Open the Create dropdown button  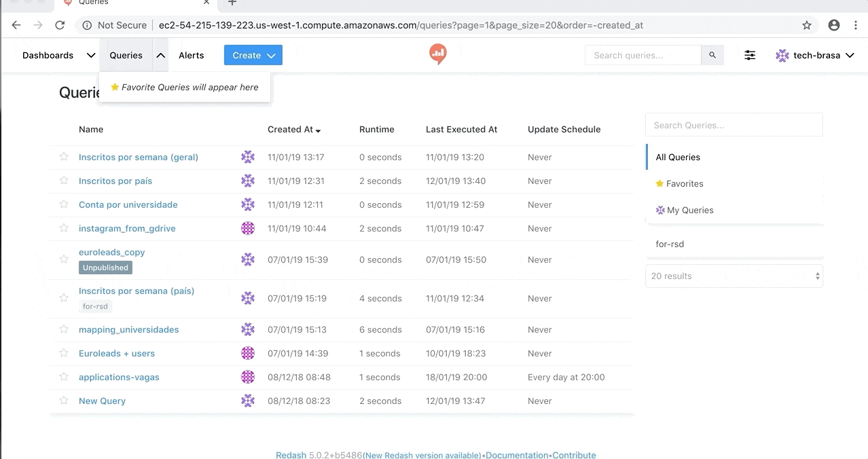pyautogui.click(x=253, y=56)
